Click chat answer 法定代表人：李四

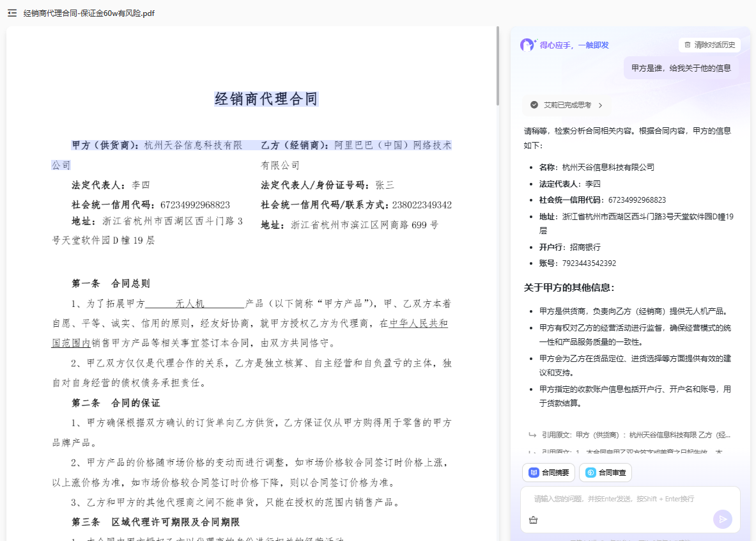pos(570,184)
